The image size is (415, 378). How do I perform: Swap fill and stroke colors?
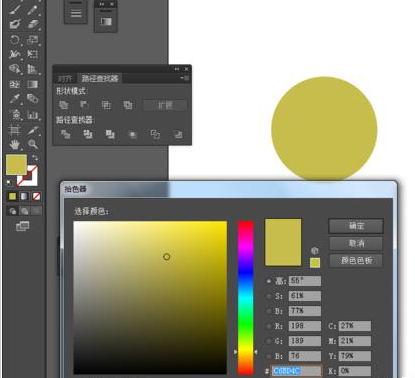[34, 157]
